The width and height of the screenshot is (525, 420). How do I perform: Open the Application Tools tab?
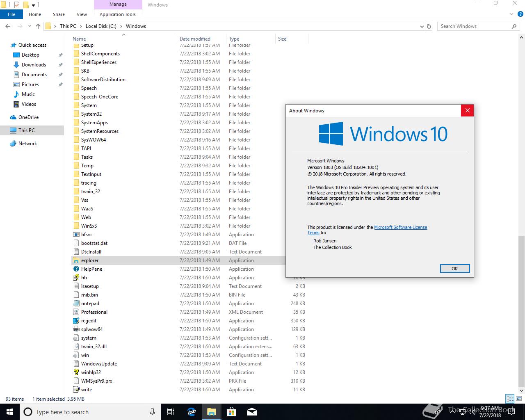pos(118,14)
